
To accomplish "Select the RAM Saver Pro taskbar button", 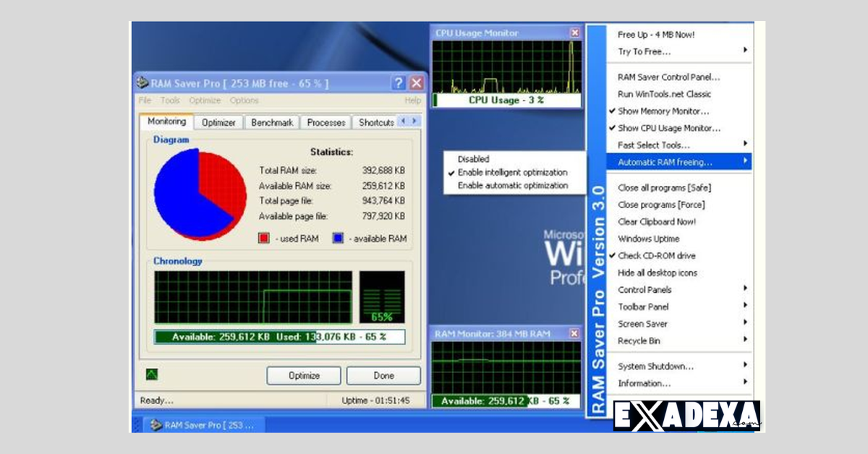I will [x=203, y=425].
